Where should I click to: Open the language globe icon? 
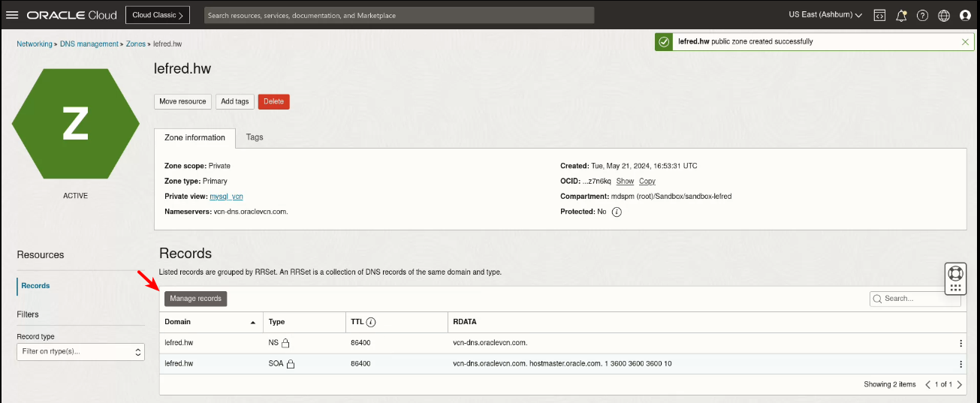[944, 15]
